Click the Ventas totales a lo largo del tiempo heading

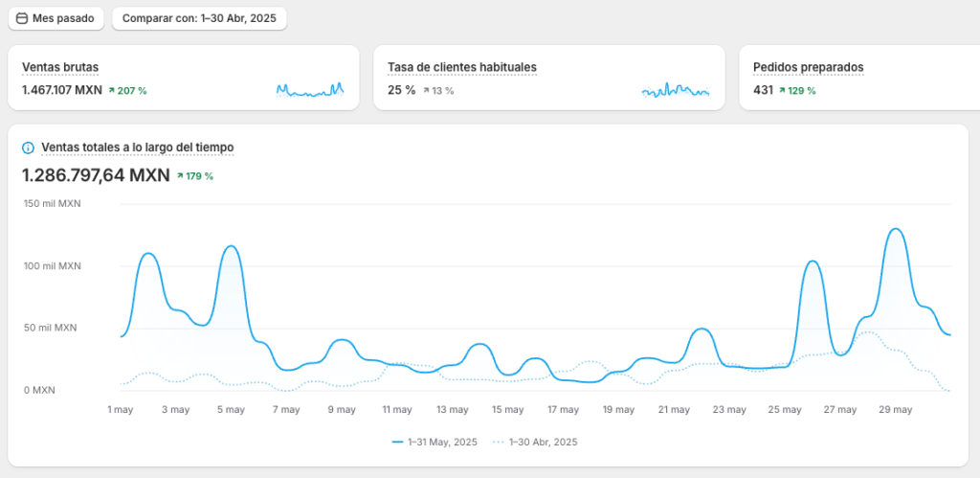[x=137, y=148]
